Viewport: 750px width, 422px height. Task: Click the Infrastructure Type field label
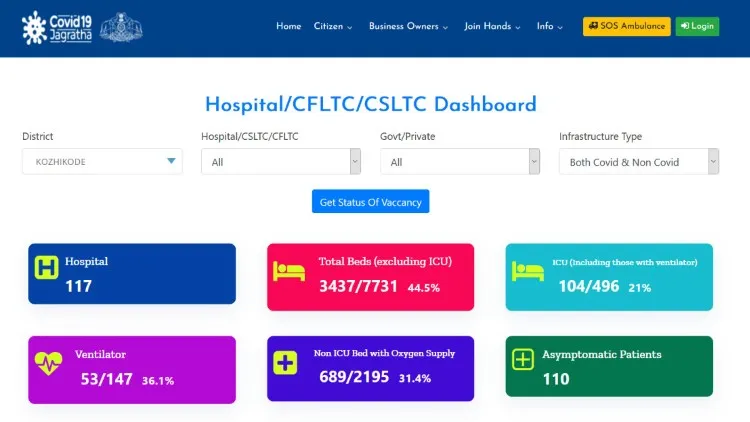(600, 136)
